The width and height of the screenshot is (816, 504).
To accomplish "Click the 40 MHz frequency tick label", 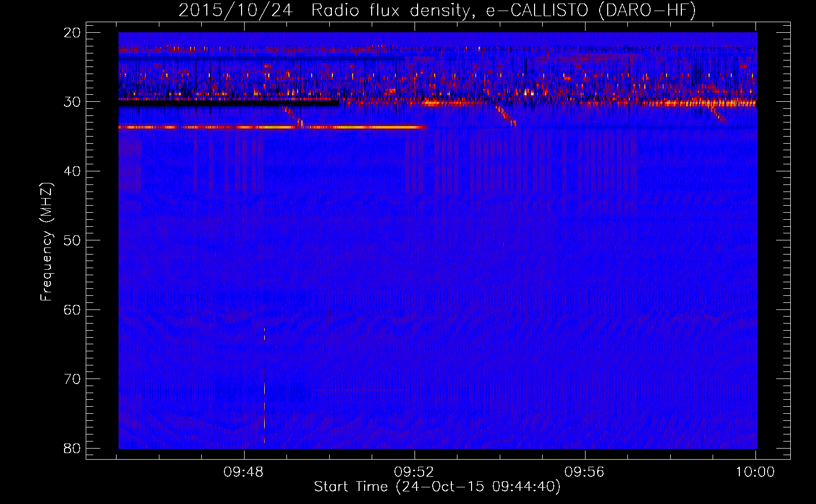I will (73, 171).
